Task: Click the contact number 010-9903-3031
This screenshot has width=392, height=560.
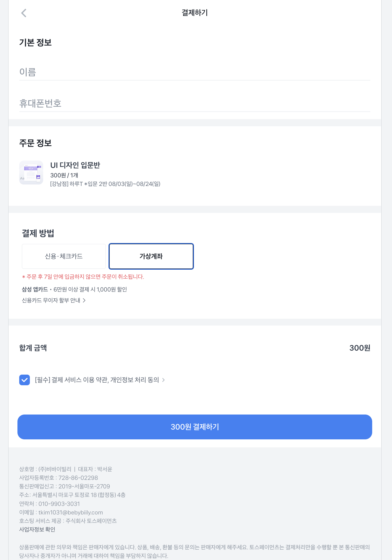Action: coord(59,504)
